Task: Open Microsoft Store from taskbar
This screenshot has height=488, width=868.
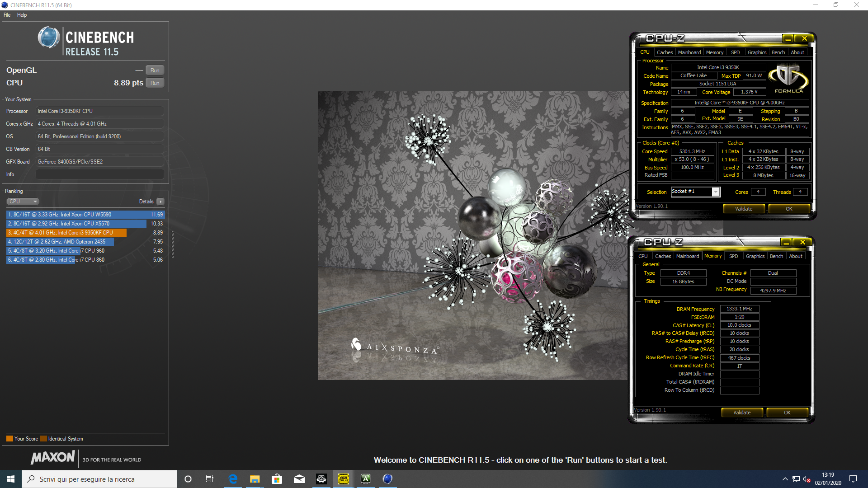Action: pos(277,479)
